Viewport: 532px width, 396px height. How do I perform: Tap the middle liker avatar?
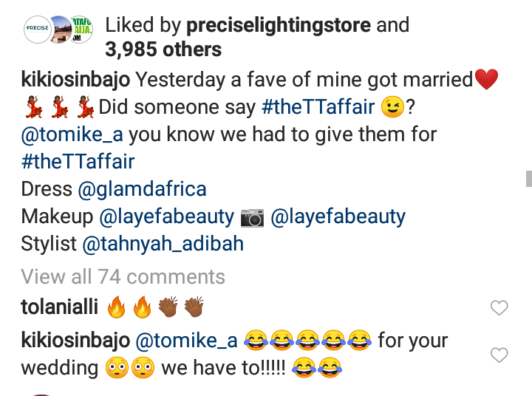59,32
